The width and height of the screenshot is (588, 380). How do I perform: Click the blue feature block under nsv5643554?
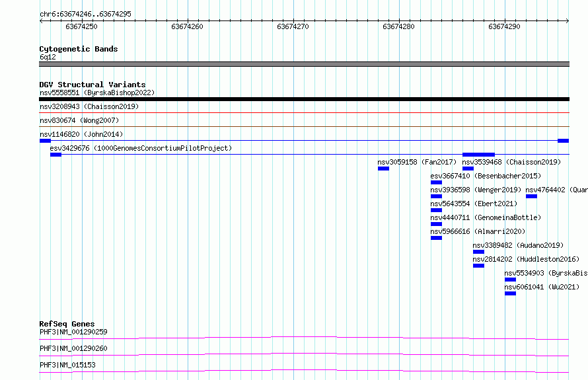point(436,210)
